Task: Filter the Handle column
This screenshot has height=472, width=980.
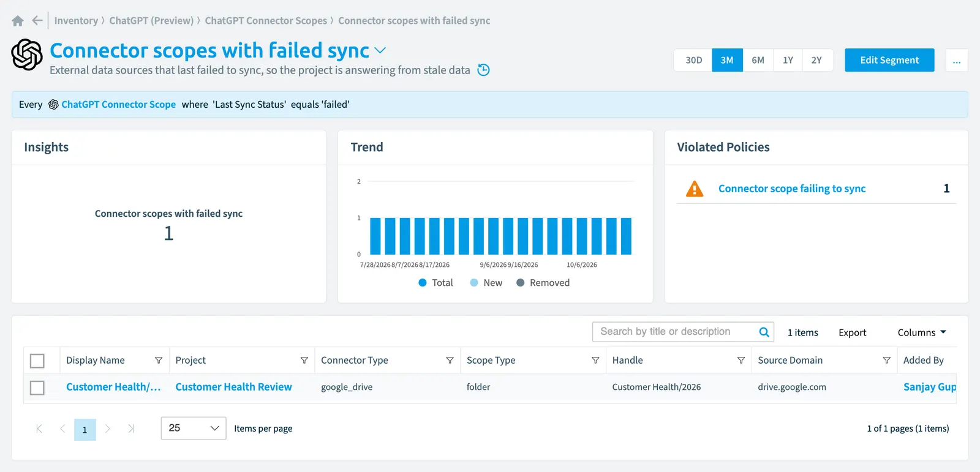Action: coord(741,361)
